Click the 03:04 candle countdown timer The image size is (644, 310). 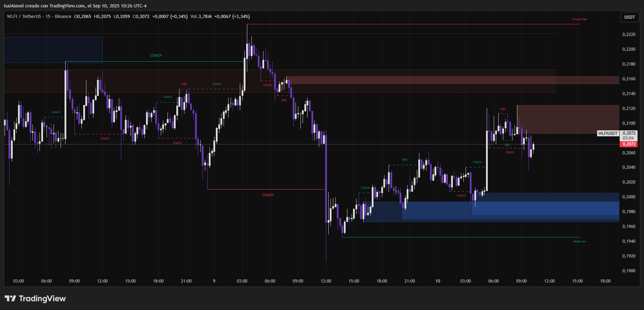(x=628, y=138)
